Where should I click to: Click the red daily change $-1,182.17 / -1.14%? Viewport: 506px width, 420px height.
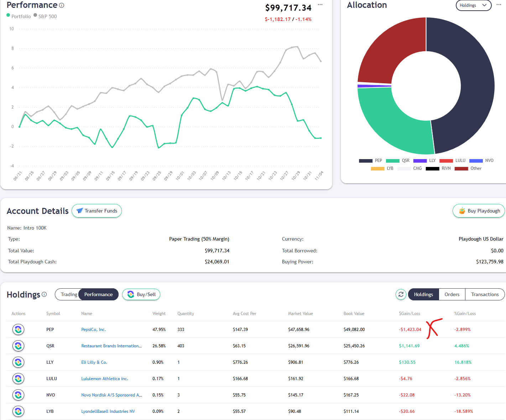(288, 19)
